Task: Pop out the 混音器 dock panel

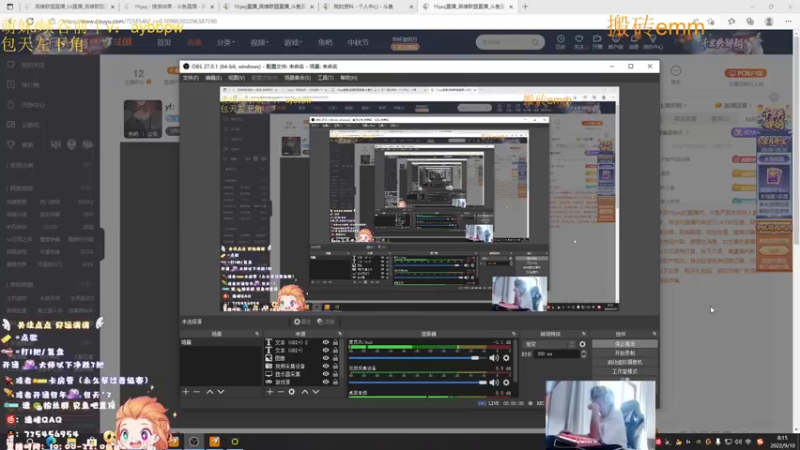Action: [x=514, y=334]
